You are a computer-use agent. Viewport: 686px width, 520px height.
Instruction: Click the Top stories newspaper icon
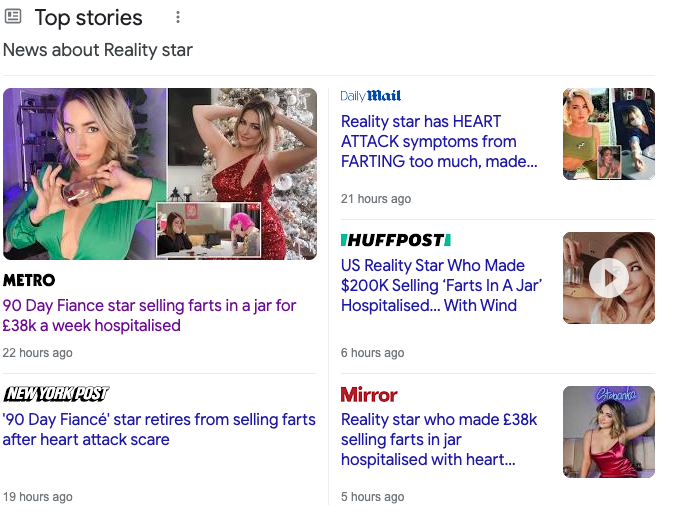click(x=13, y=17)
